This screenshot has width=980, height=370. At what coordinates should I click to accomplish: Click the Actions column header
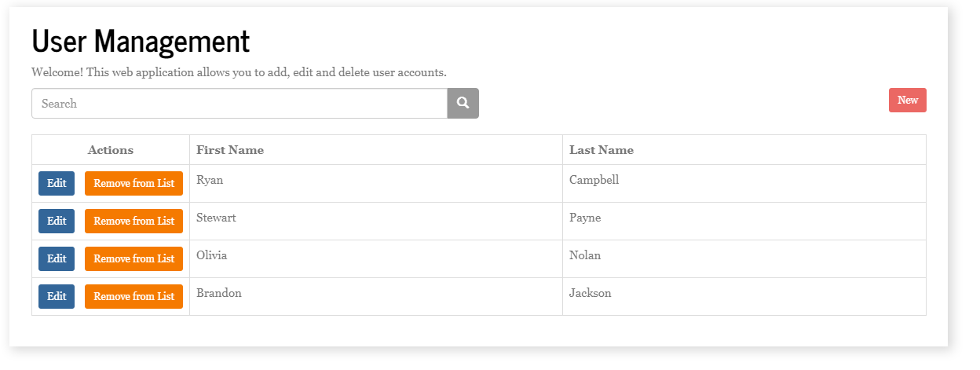[111, 150]
